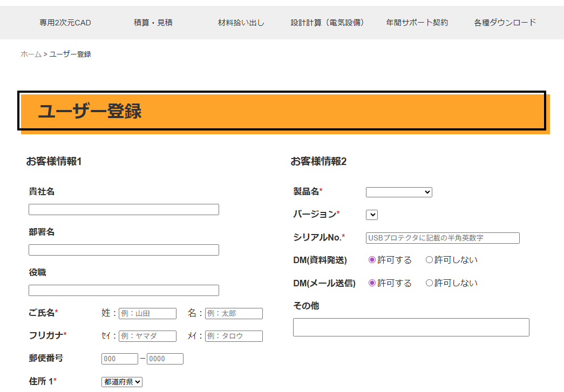
Task: Open 設計計算（電気設備） navigation item
Action: (x=329, y=23)
